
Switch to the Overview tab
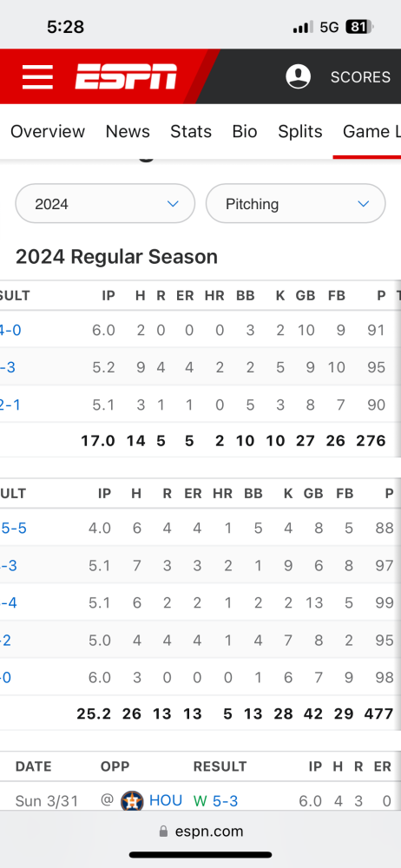(x=48, y=131)
